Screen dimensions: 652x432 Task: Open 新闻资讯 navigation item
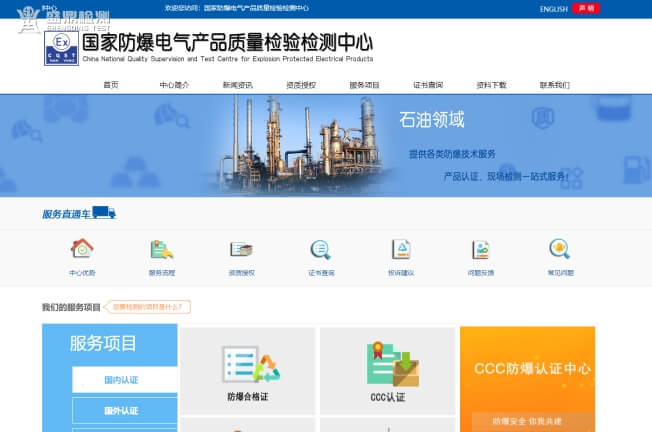(237, 85)
